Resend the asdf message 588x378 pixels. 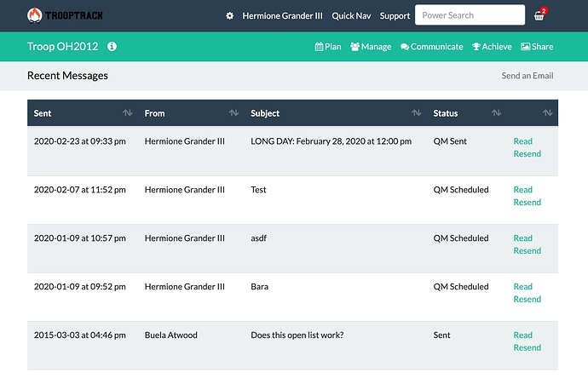click(527, 250)
